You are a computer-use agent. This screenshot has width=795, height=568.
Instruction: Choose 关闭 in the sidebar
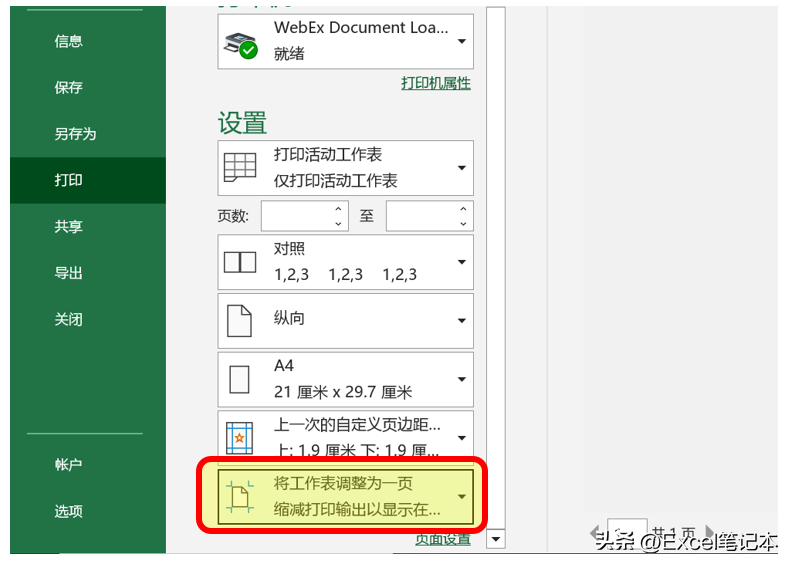click(x=68, y=320)
